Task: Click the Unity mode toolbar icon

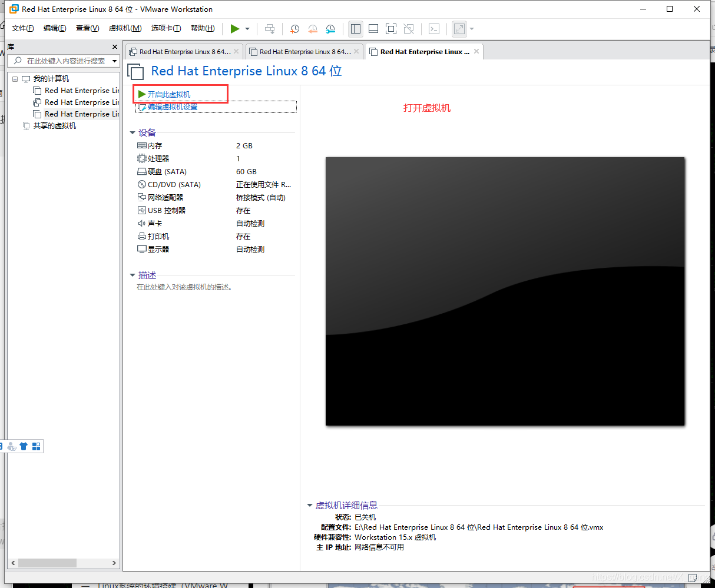Action: coord(409,28)
